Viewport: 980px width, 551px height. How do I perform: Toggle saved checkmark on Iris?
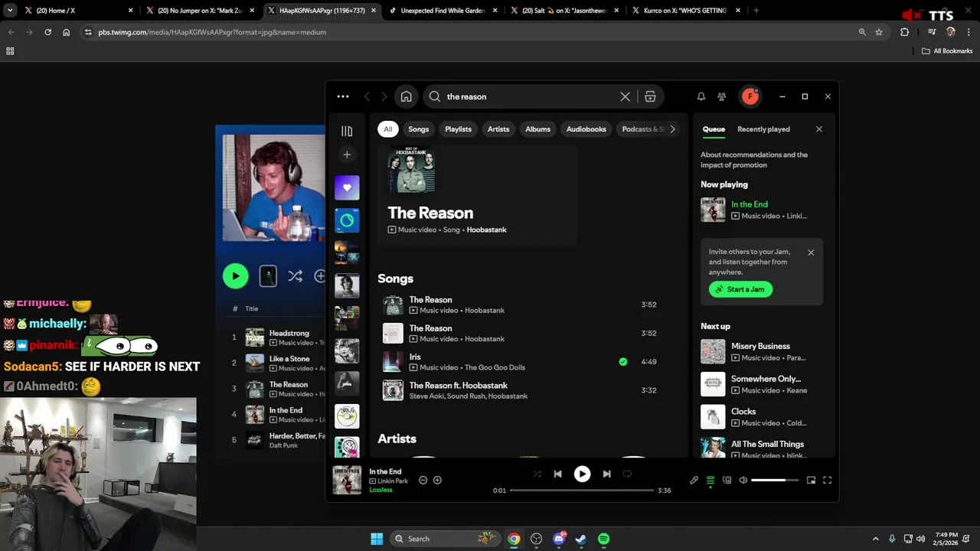point(622,362)
